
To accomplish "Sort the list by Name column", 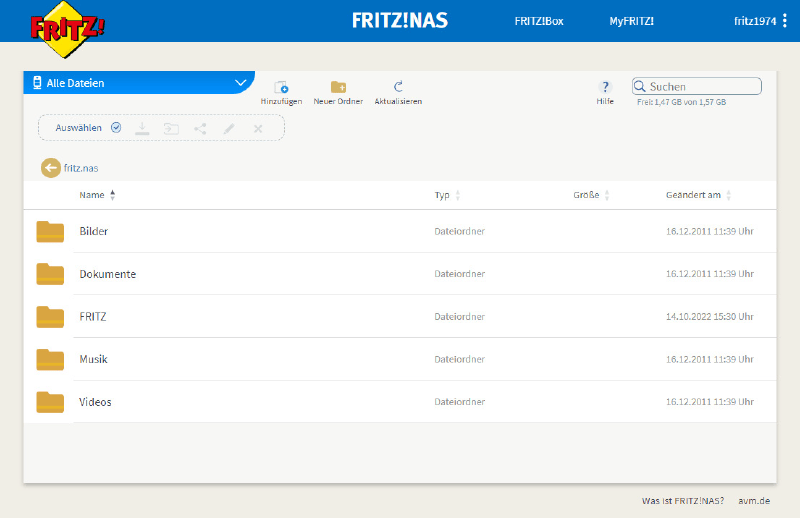I will 97,195.
